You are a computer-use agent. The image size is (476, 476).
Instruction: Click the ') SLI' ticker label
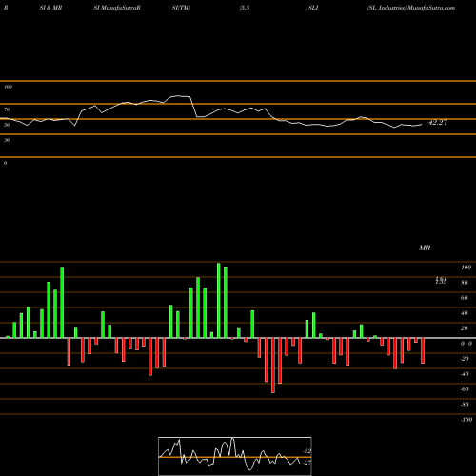[x=311, y=8]
